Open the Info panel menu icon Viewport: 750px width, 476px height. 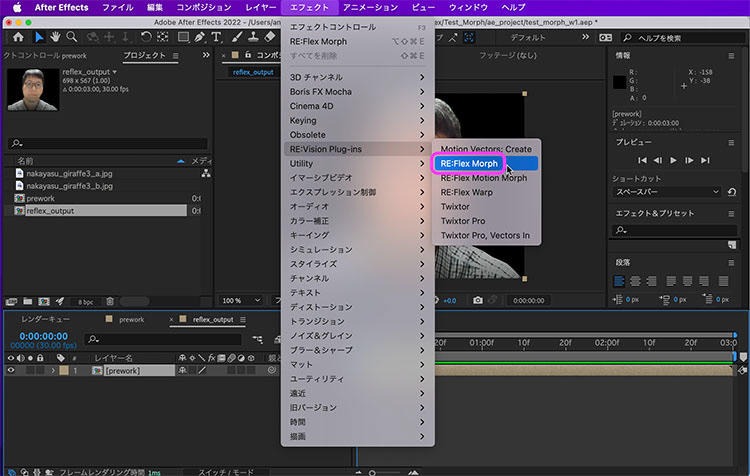[731, 56]
